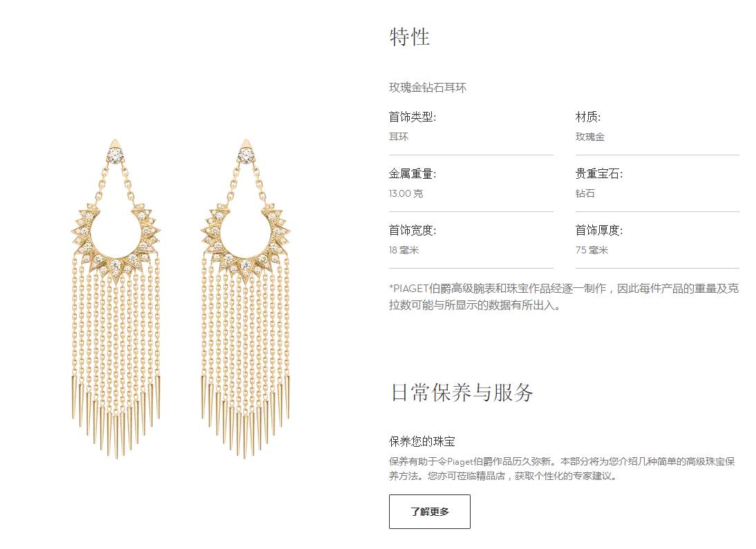Click the PIAGET disclaimer footnote text
756x549 pixels.
(x=564, y=297)
